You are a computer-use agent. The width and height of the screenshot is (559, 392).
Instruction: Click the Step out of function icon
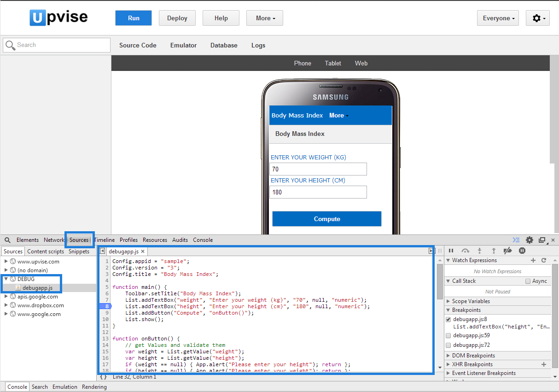pyautogui.click(x=494, y=251)
